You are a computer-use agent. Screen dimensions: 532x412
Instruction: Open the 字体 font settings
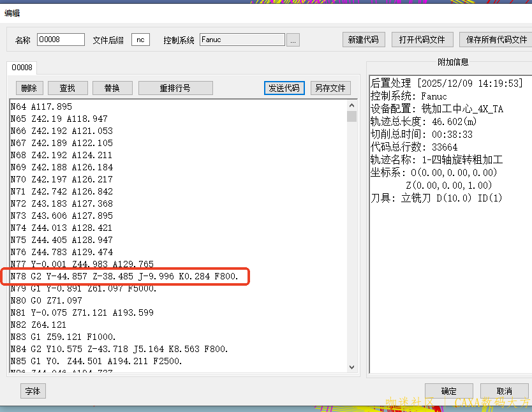click(x=33, y=391)
